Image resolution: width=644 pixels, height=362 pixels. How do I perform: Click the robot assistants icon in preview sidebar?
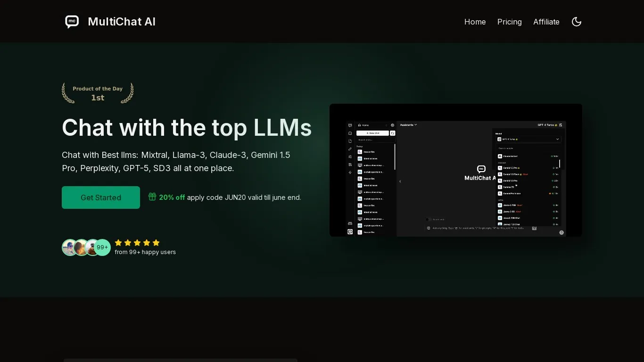pyautogui.click(x=350, y=133)
